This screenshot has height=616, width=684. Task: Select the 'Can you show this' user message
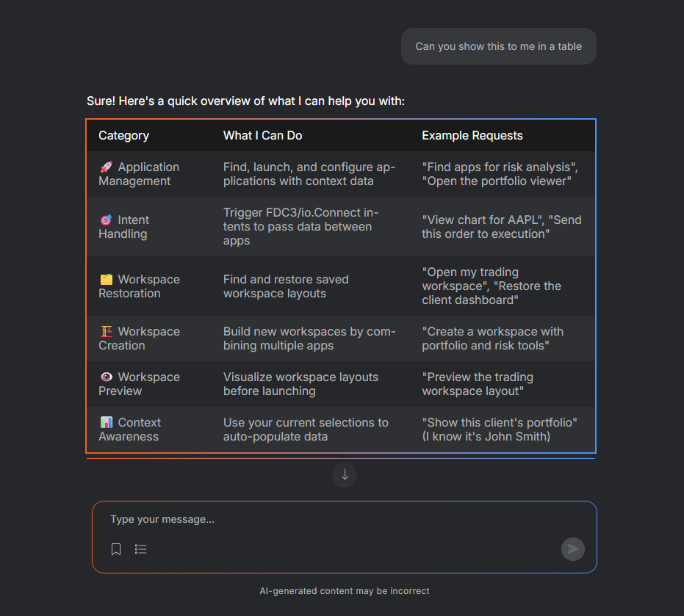(498, 46)
